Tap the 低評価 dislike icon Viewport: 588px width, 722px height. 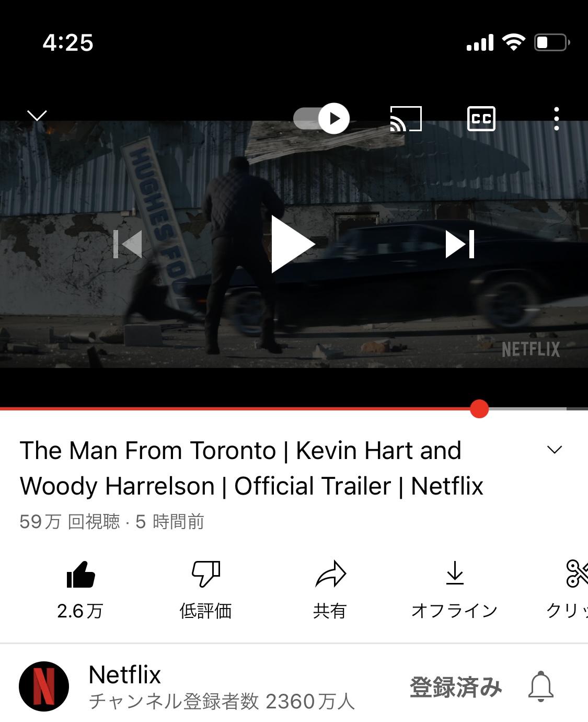tap(206, 575)
